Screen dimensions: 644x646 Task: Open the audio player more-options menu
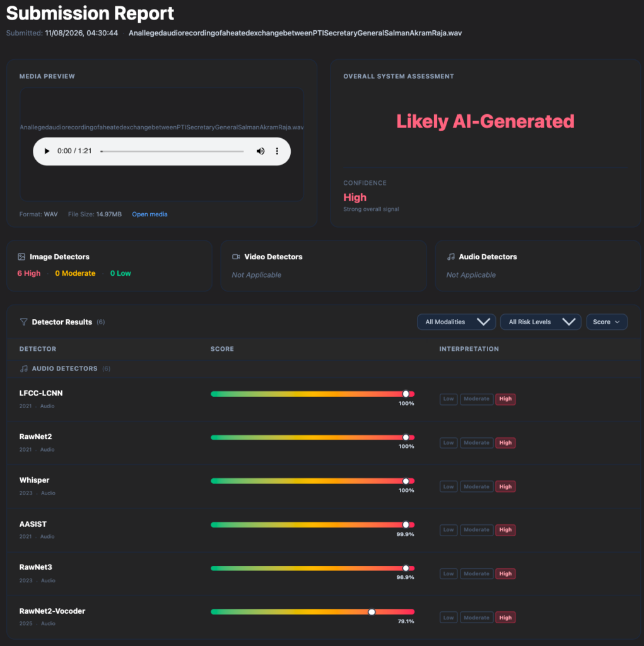[x=277, y=151]
